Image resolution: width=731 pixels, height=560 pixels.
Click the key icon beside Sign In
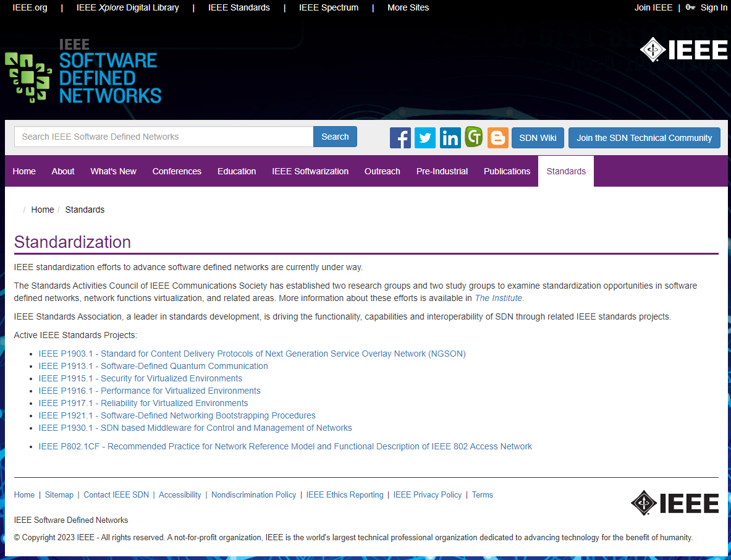coord(690,7)
